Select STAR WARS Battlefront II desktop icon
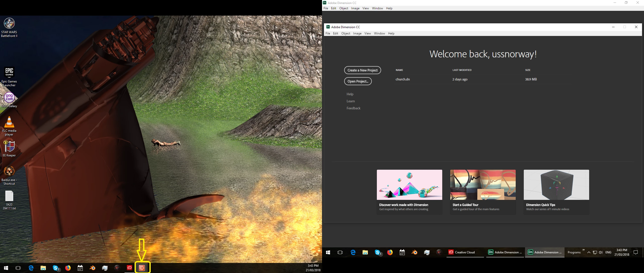The width and height of the screenshot is (644, 273). (9, 24)
